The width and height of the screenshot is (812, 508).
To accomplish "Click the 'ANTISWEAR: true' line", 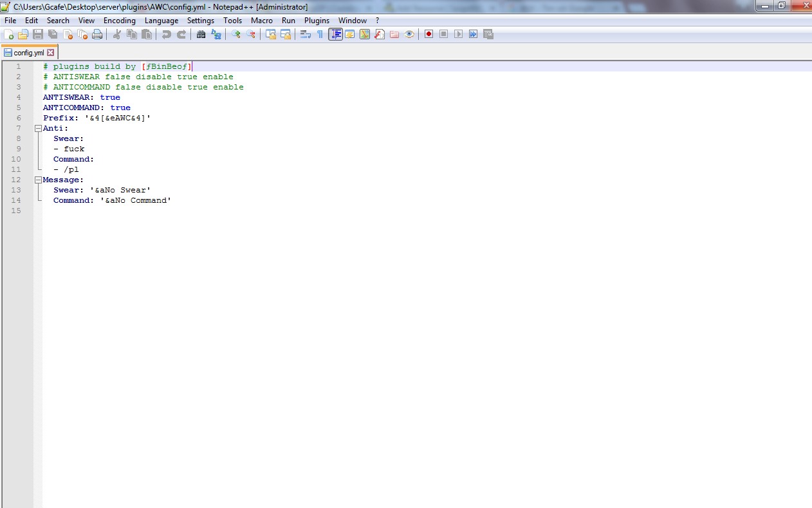I will pyautogui.click(x=82, y=97).
